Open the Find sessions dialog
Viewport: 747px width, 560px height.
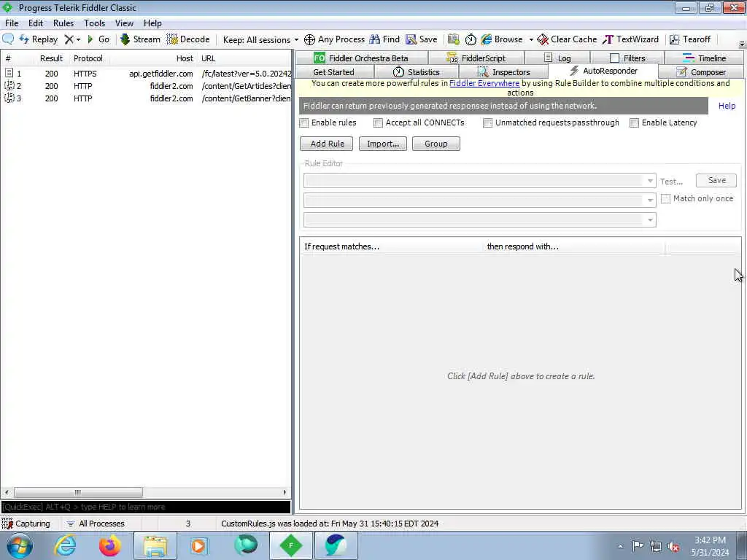(x=384, y=39)
